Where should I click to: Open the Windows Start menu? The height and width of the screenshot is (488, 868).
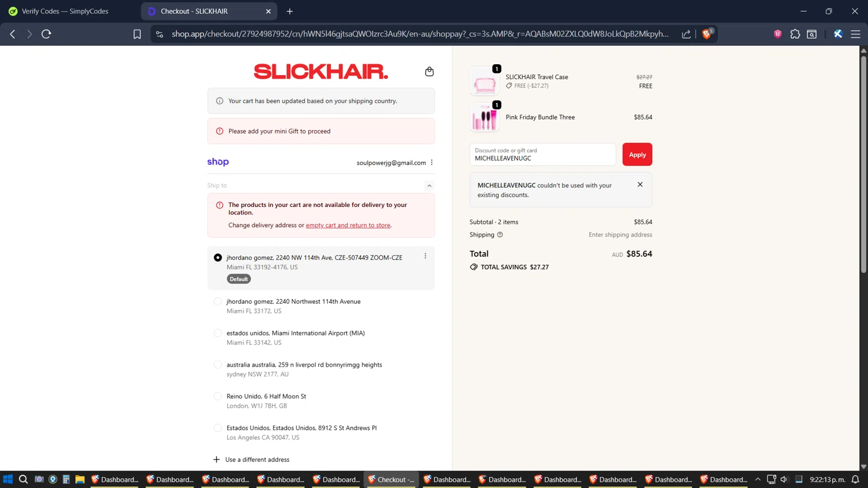click(8, 479)
